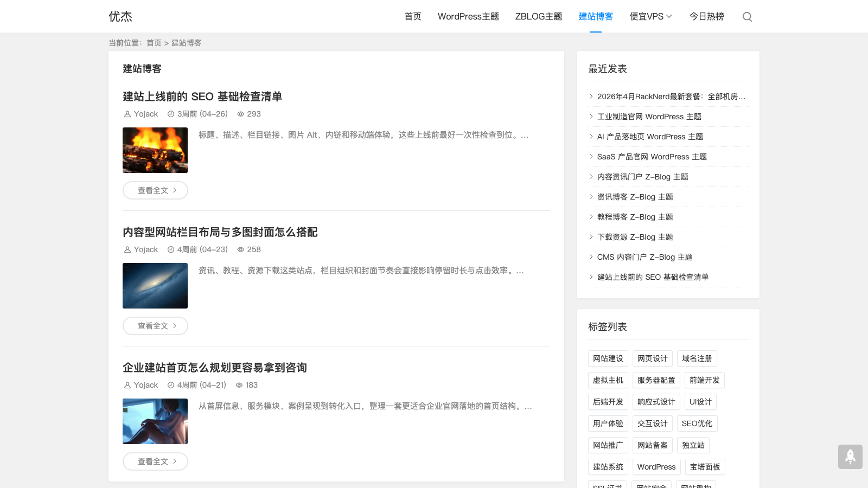Image resolution: width=868 pixels, height=488 pixels.
Task: Click author icon beside Yojack in SEO post
Action: [127, 114]
